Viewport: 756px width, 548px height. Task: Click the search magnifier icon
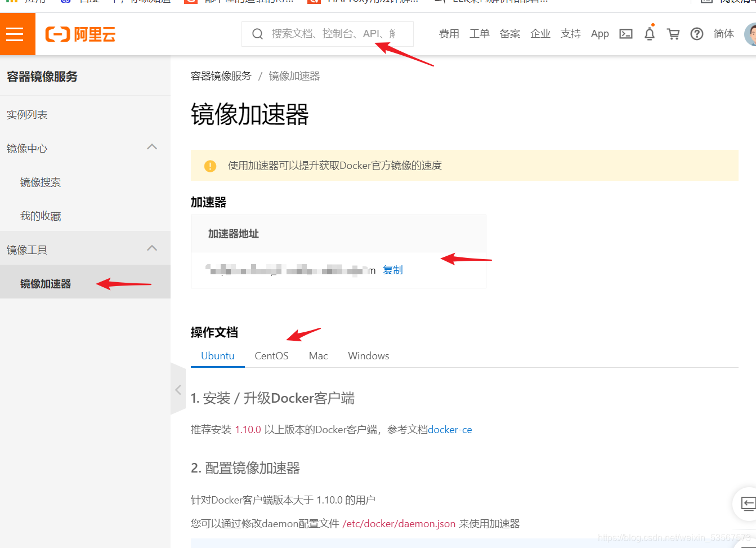pos(257,34)
